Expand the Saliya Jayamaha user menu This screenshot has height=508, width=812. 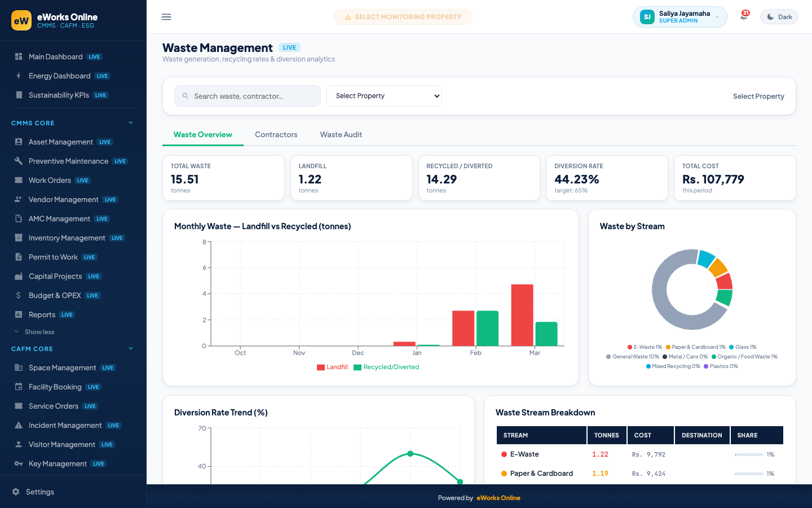[679, 17]
